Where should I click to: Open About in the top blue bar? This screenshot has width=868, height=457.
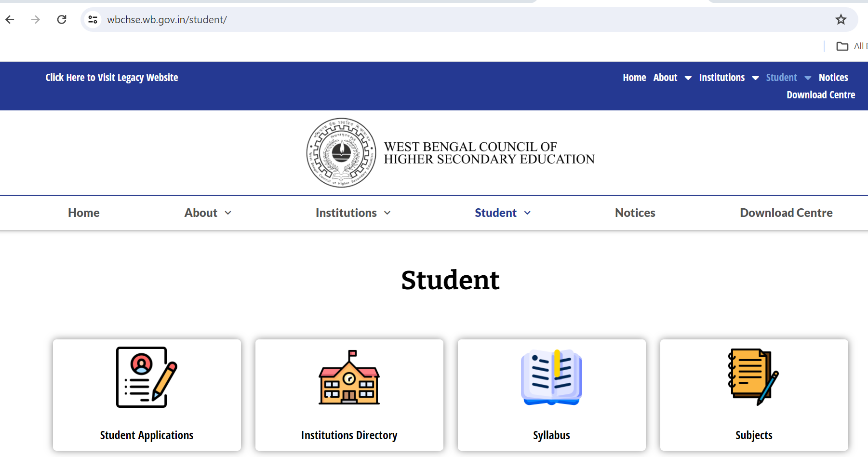pyautogui.click(x=665, y=78)
